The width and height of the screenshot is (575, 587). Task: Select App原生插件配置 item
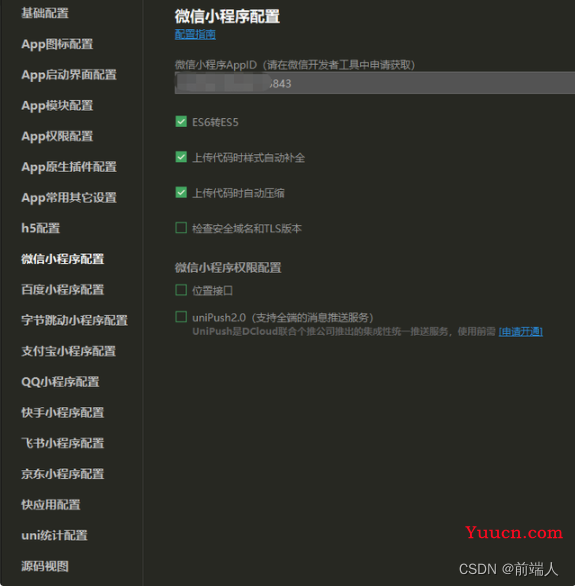(69, 167)
